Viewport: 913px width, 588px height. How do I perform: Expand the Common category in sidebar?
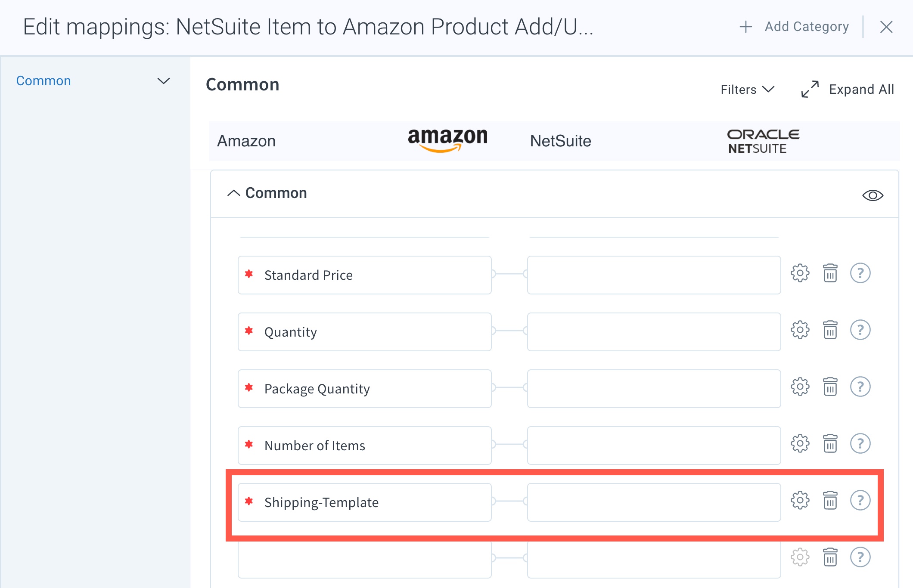pyautogui.click(x=163, y=81)
